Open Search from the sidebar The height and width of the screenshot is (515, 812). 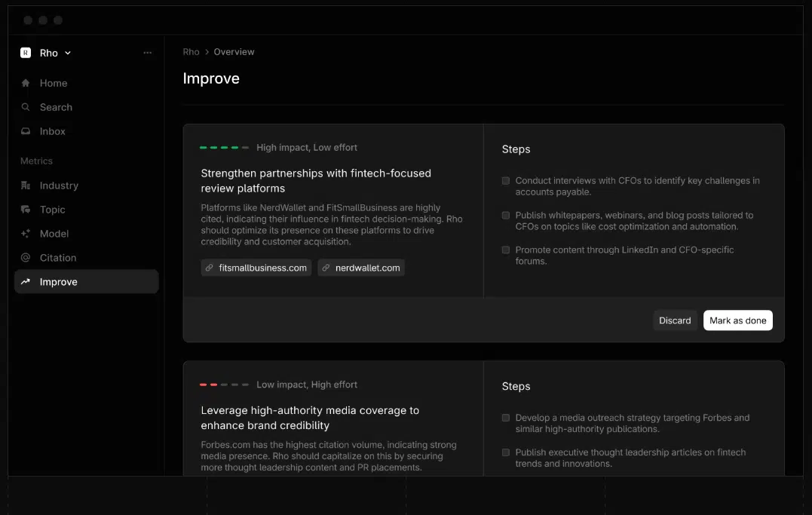click(87, 107)
